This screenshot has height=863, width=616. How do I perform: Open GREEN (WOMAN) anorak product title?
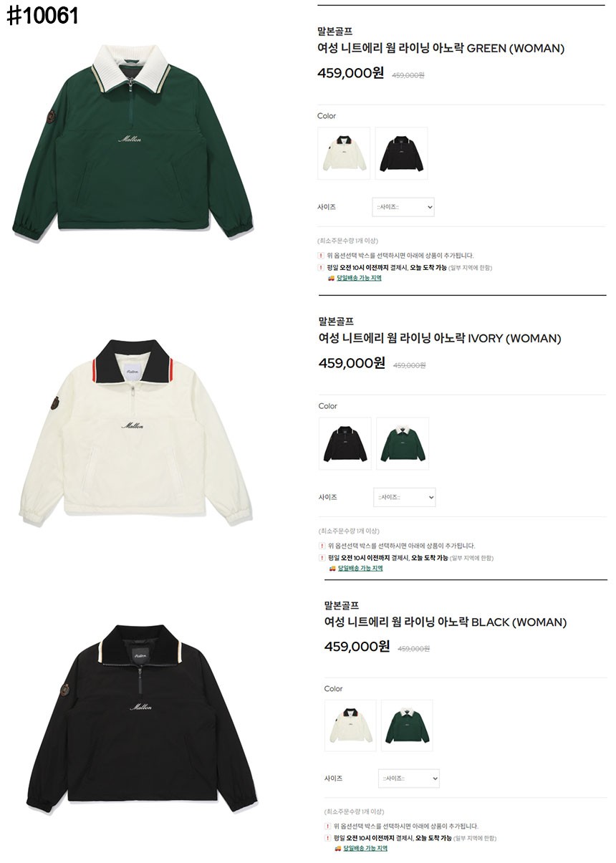point(441,48)
